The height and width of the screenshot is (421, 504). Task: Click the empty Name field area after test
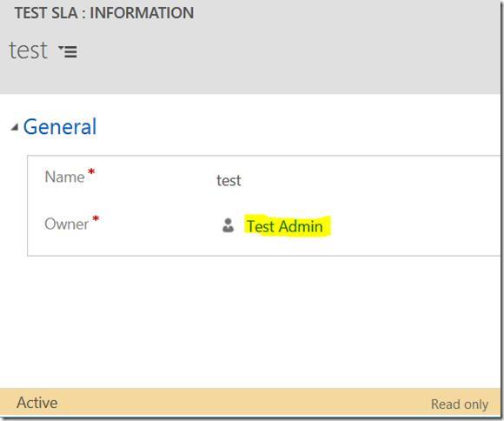coord(369,180)
